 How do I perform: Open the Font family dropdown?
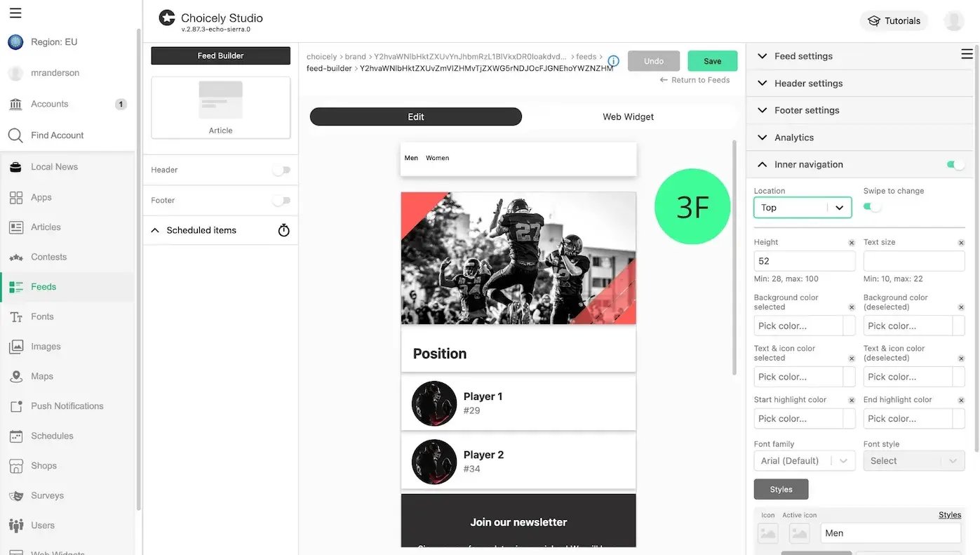[x=805, y=461]
